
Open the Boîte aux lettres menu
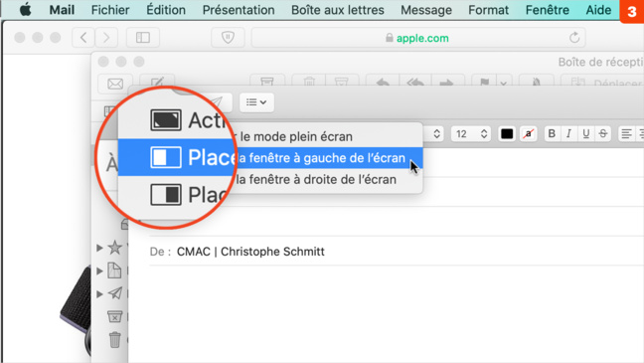pyautogui.click(x=338, y=10)
